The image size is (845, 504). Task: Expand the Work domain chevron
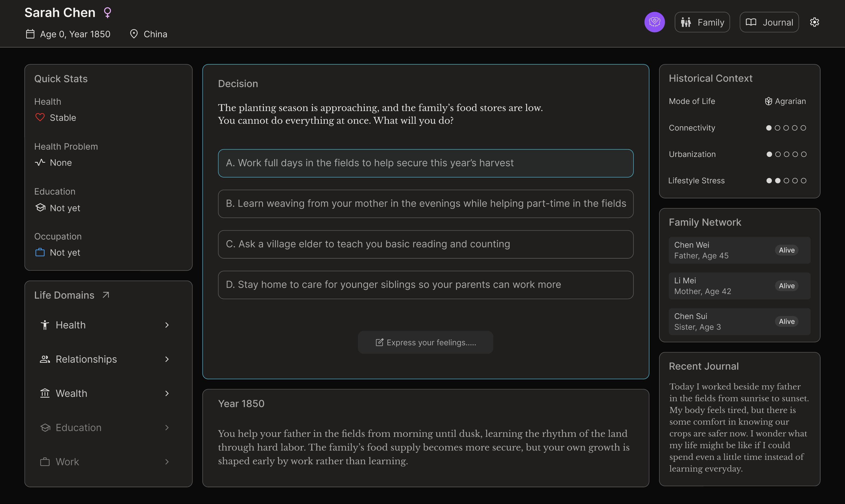point(167,462)
